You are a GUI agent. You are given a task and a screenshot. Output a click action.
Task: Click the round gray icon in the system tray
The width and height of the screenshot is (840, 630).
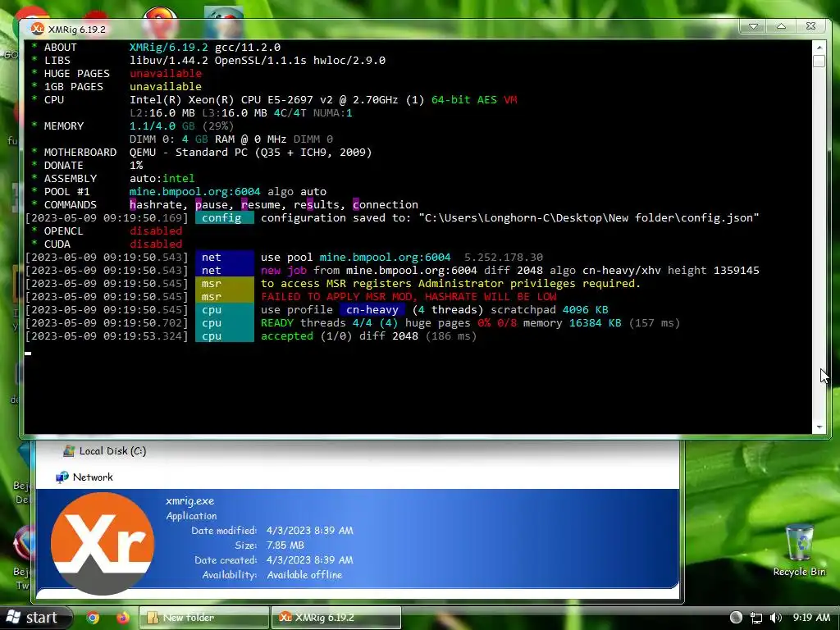coord(736,618)
